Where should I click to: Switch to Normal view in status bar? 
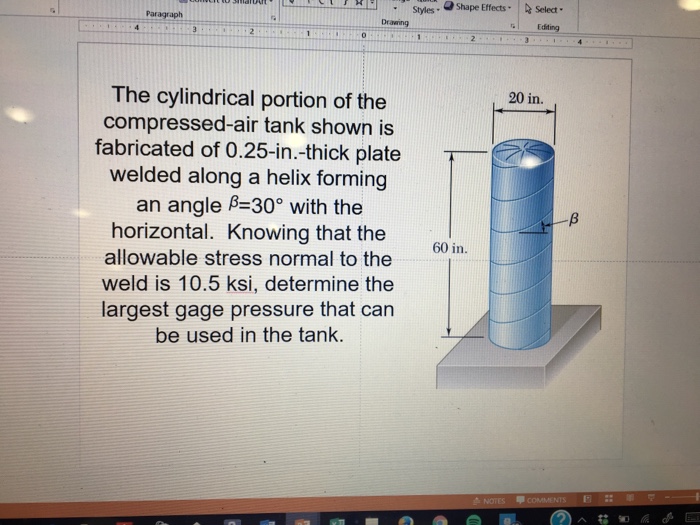[x=587, y=500]
